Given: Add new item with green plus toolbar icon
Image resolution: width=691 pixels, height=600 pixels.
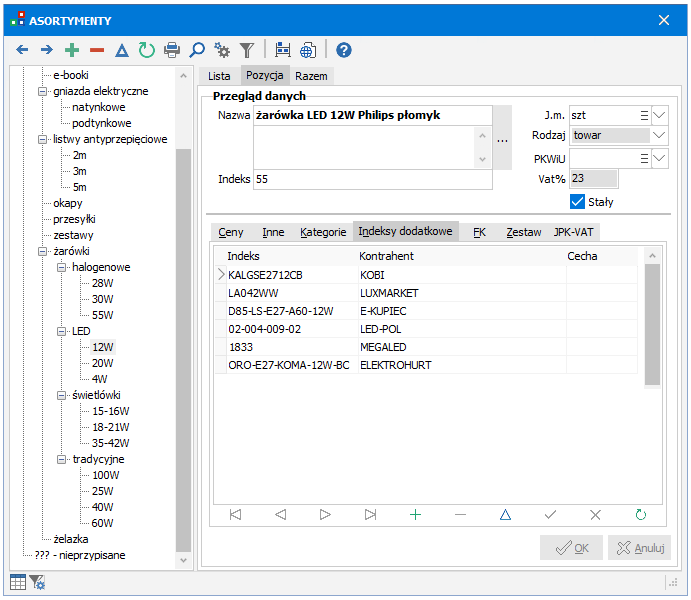Looking at the screenshot, I should pos(72,50).
